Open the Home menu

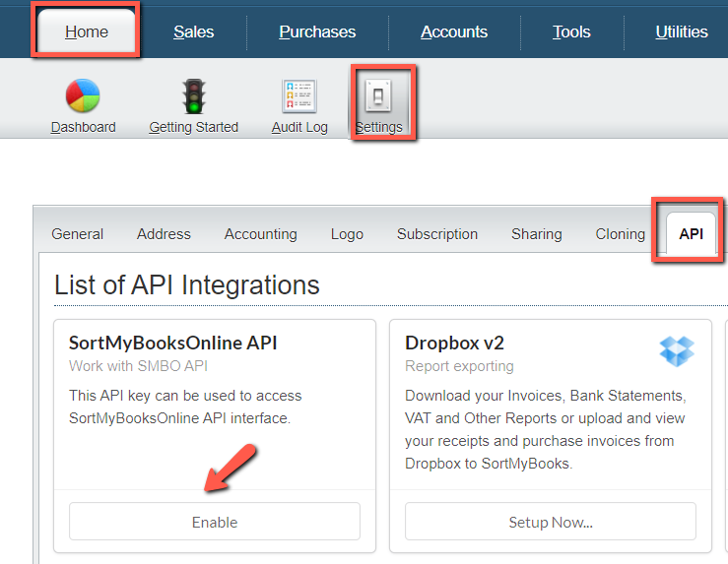pos(87,31)
